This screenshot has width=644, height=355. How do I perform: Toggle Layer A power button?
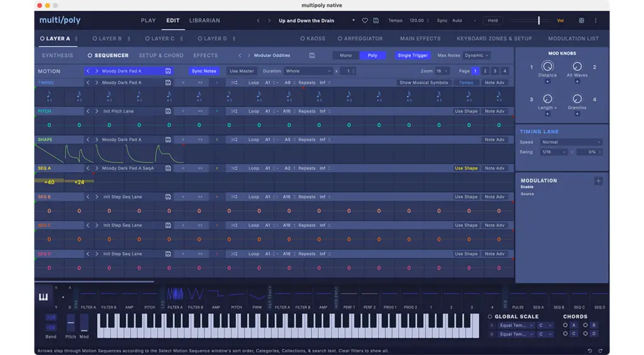tap(42, 38)
